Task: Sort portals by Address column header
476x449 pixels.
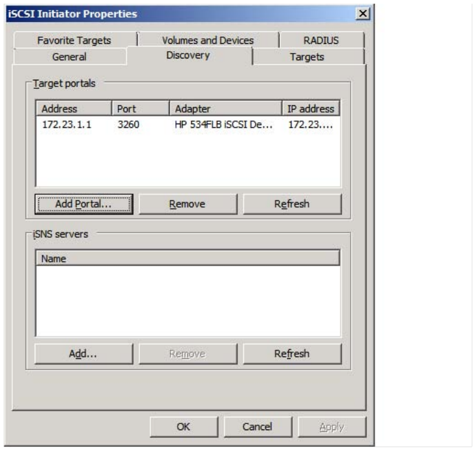Action: point(73,109)
